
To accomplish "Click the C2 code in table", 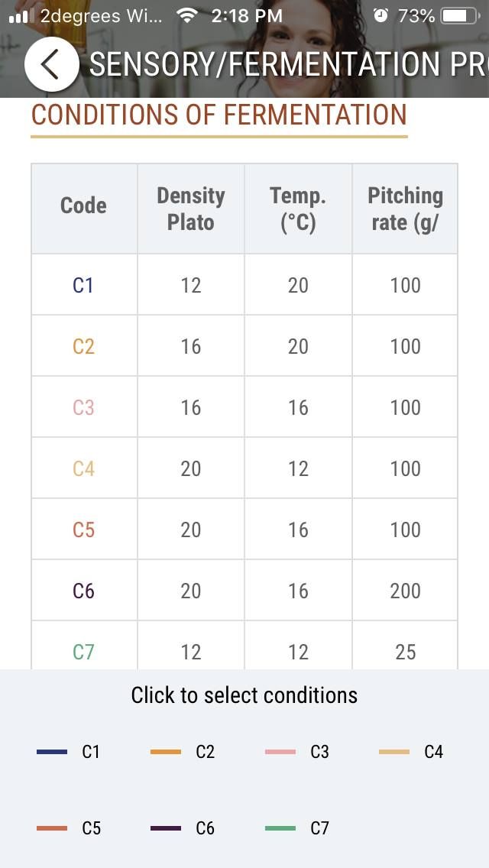I will pos(83,346).
